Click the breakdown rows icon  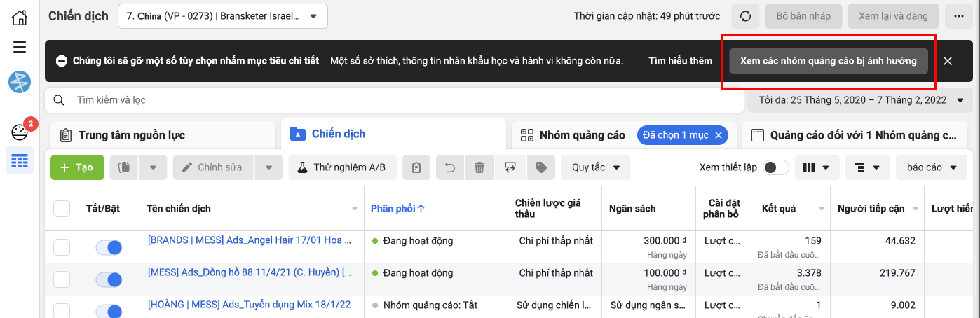tap(859, 167)
